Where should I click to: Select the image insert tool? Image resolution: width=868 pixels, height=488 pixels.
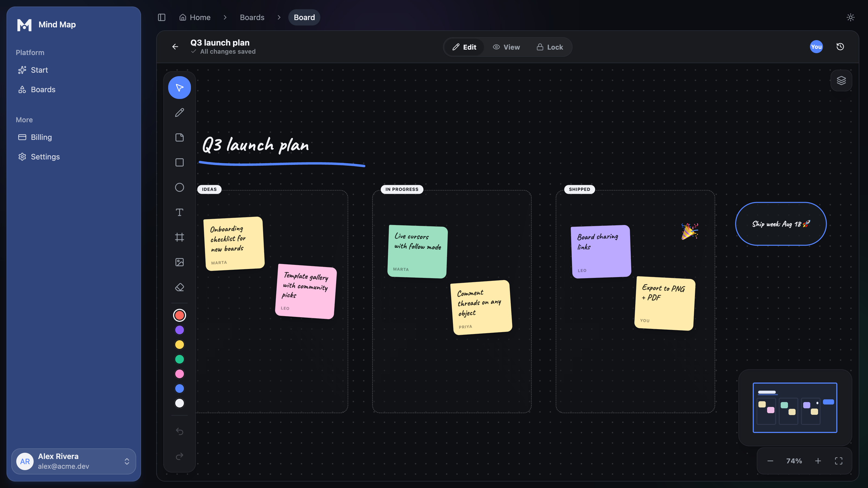point(179,262)
